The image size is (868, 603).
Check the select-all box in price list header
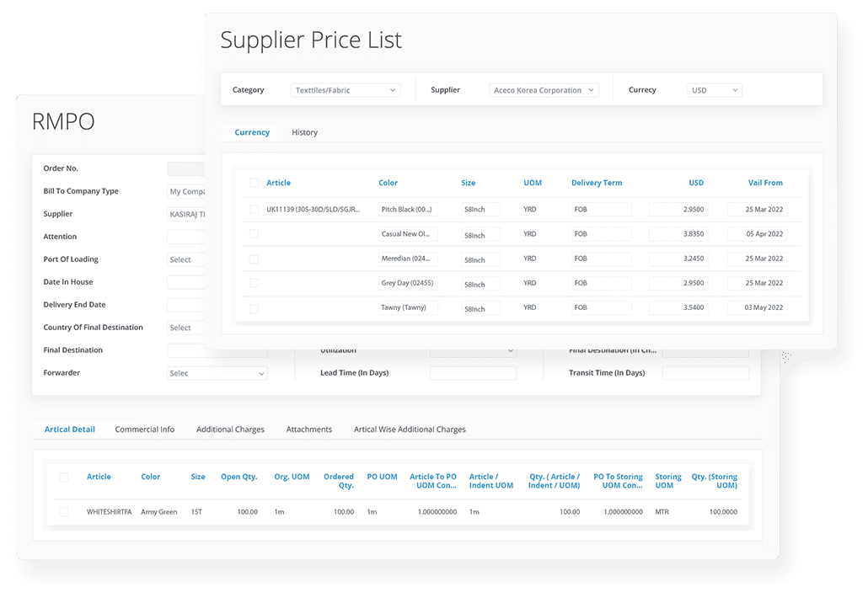tap(254, 183)
